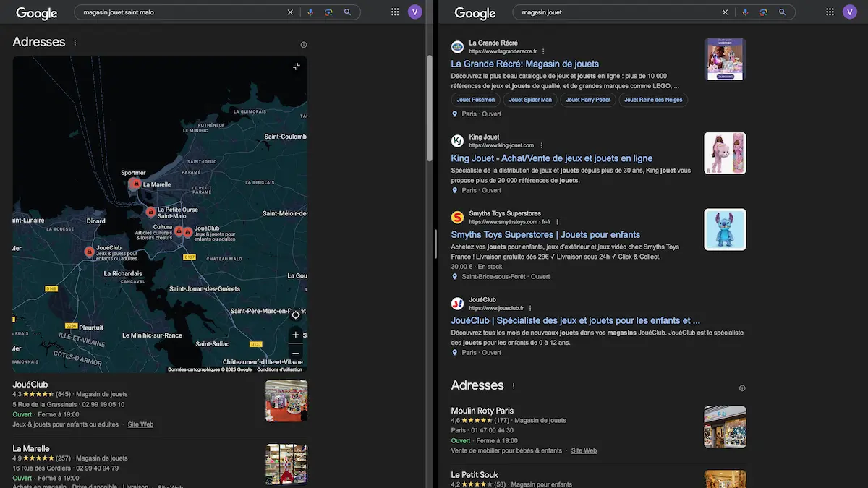Select the Cultura map pin
Screen dimensions: 868x488
click(x=179, y=231)
